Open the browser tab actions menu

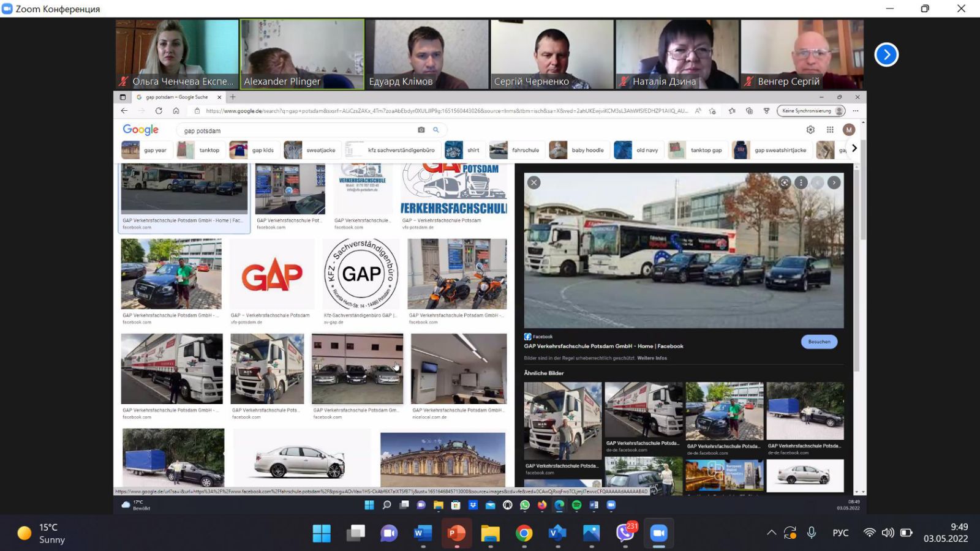(x=123, y=97)
